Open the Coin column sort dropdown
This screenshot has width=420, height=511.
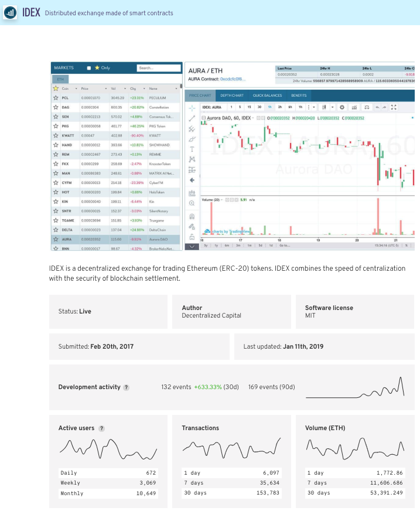(x=76, y=88)
